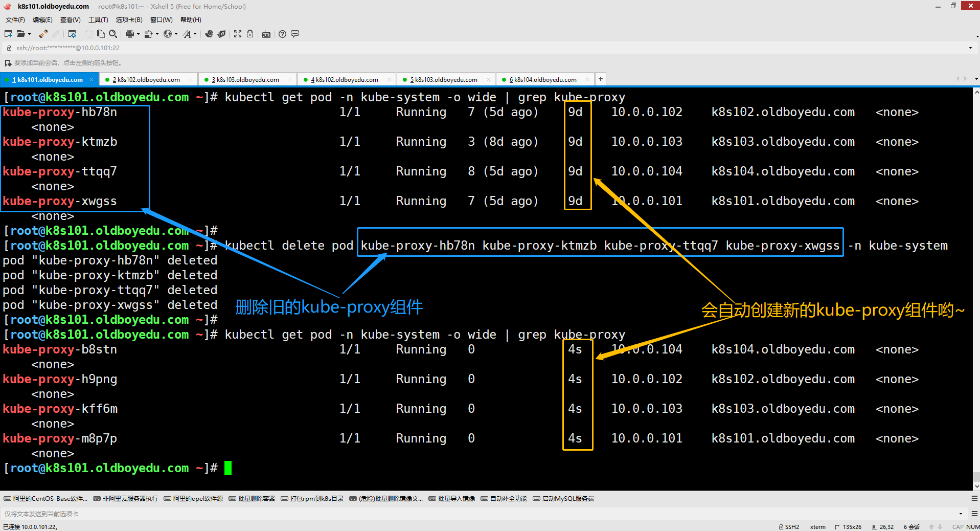Toggle full screen mode icon

[238, 34]
